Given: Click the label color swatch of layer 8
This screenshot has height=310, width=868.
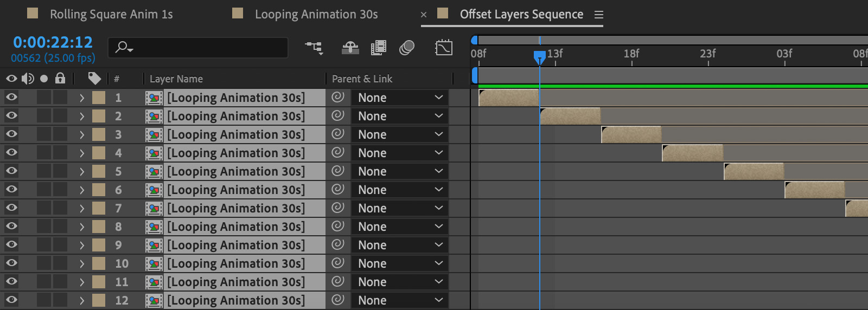Looking at the screenshot, I should [x=99, y=227].
